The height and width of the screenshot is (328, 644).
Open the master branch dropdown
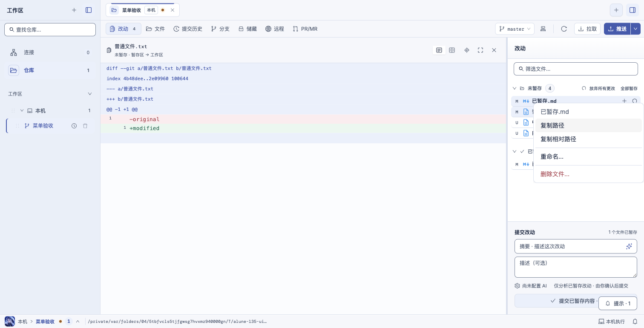pyautogui.click(x=515, y=29)
